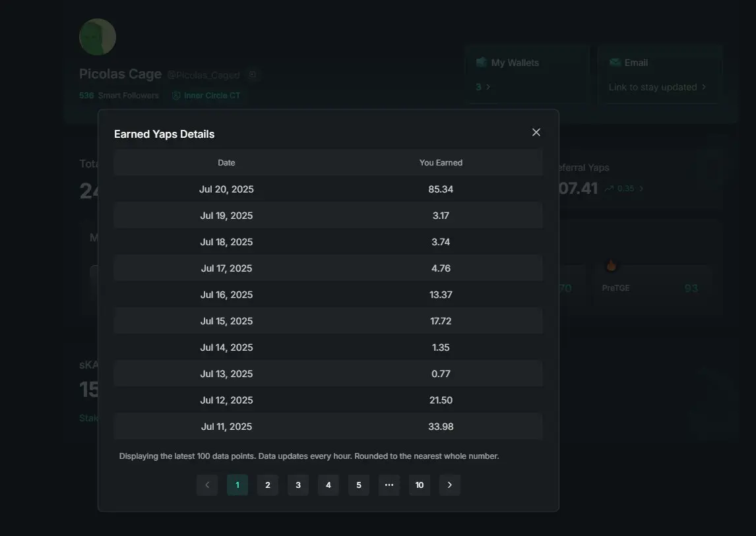Close the Earned Yaps Details dialog
The image size is (756, 536).
[x=536, y=132]
